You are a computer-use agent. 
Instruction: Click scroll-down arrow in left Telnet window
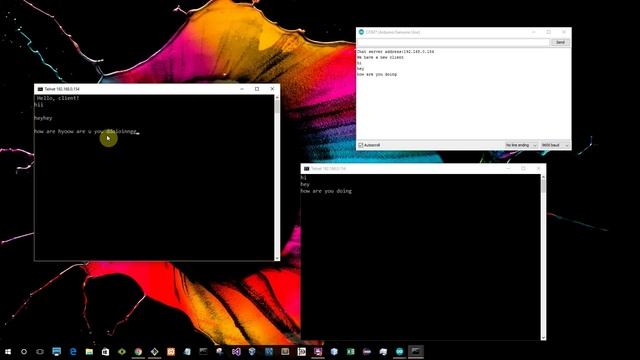277,258
